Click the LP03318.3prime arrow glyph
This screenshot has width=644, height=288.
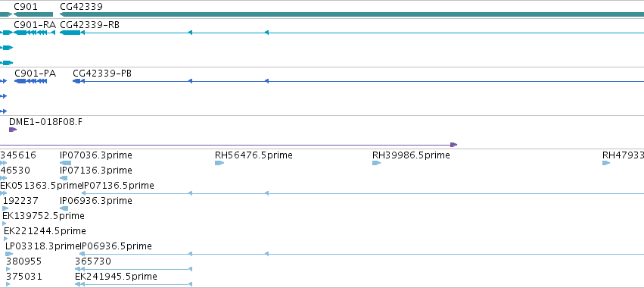9,254
